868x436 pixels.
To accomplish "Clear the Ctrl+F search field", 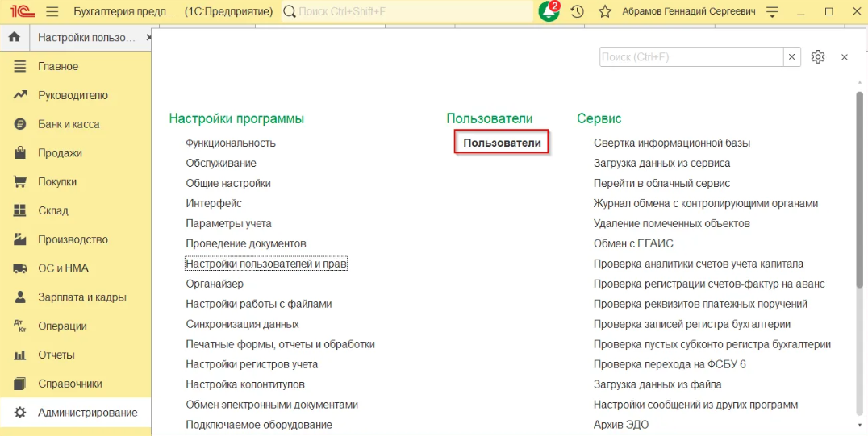I will [792, 57].
